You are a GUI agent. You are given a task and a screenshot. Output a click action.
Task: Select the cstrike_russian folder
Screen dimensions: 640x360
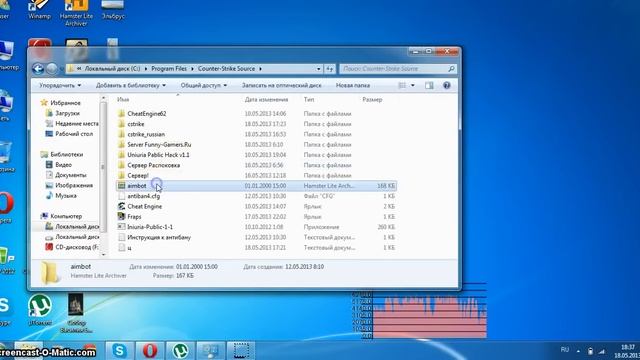pyautogui.click(x=146, y=134)
